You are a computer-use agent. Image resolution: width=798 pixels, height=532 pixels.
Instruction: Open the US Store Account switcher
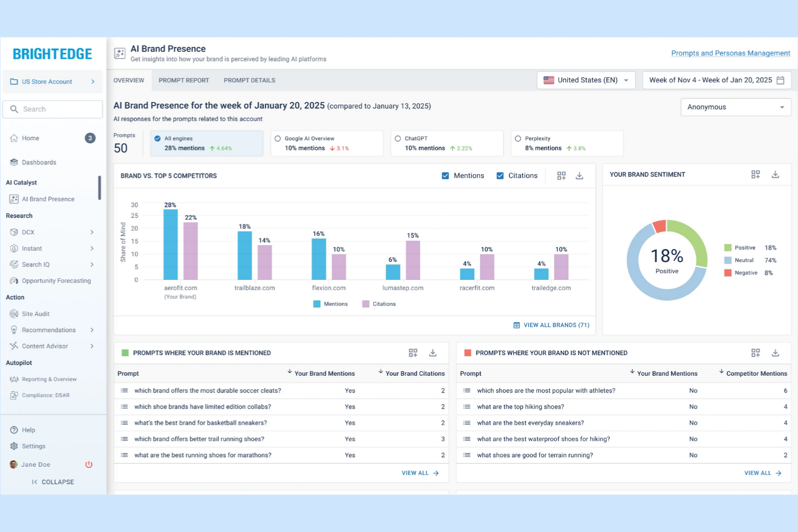coord(52,81)
